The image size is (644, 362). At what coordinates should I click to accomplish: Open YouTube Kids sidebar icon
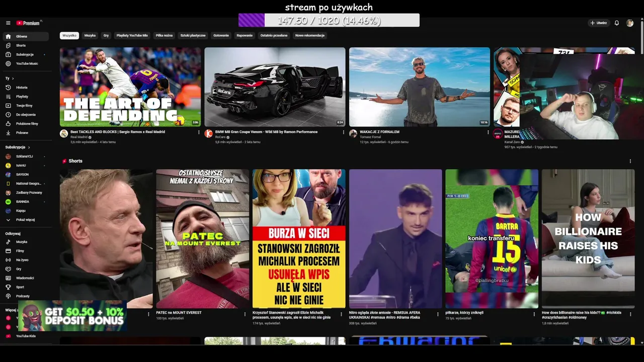tap(8, 336)
